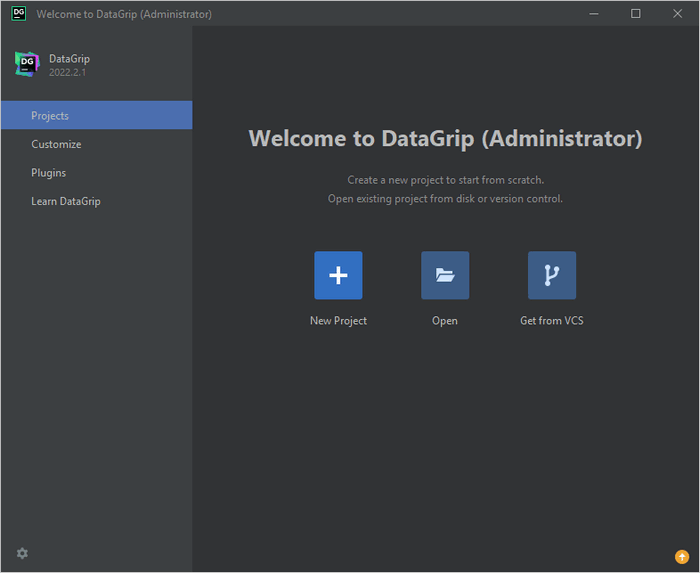Click the DG app icon in title bar

click(x=18, y=14)
